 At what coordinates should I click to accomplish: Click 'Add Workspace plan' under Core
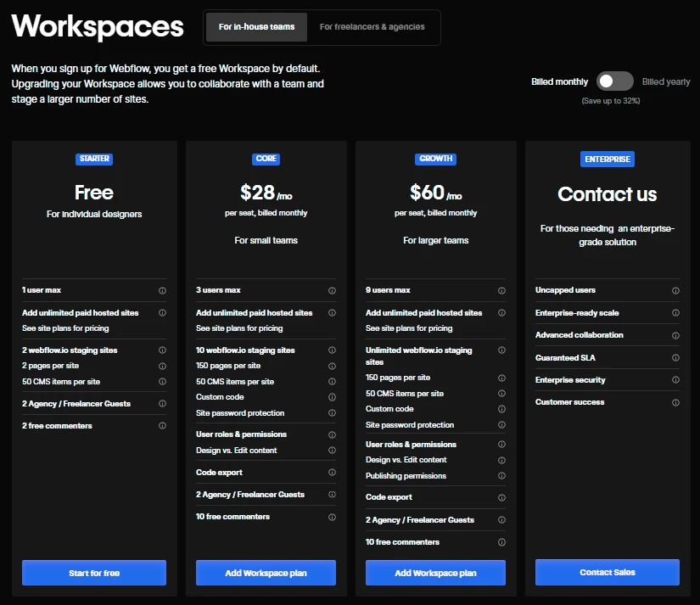266,573
